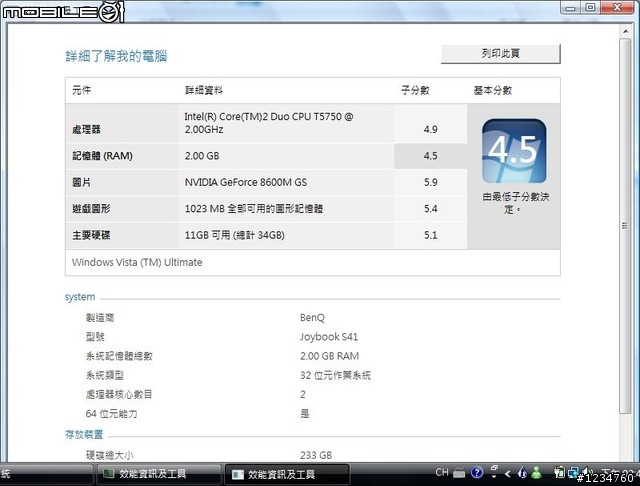Expand hidden tray icons with the chevron
The image size is (640, 486).
(x=508, y=474)
